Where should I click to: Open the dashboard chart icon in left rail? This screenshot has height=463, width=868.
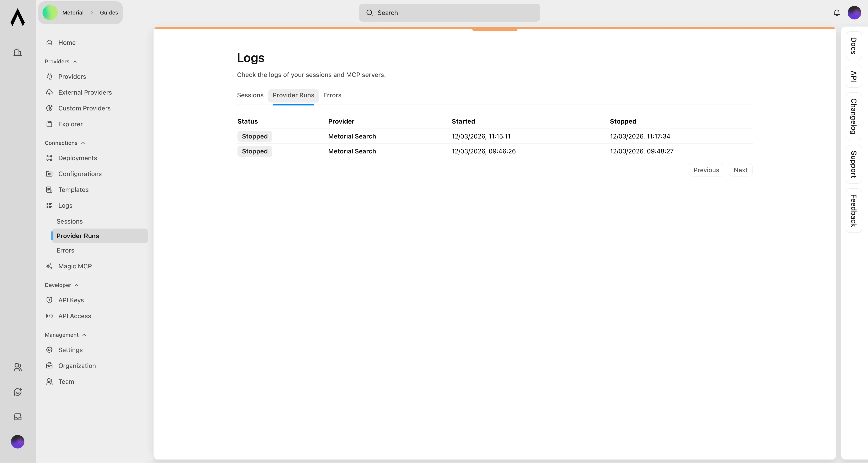(x=17, y=52)
